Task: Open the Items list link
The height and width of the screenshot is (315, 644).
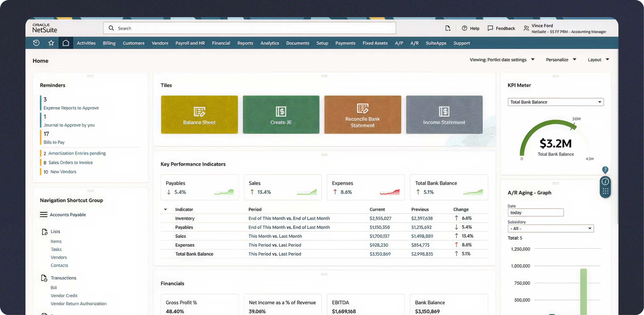Action: tap(56, 241)
